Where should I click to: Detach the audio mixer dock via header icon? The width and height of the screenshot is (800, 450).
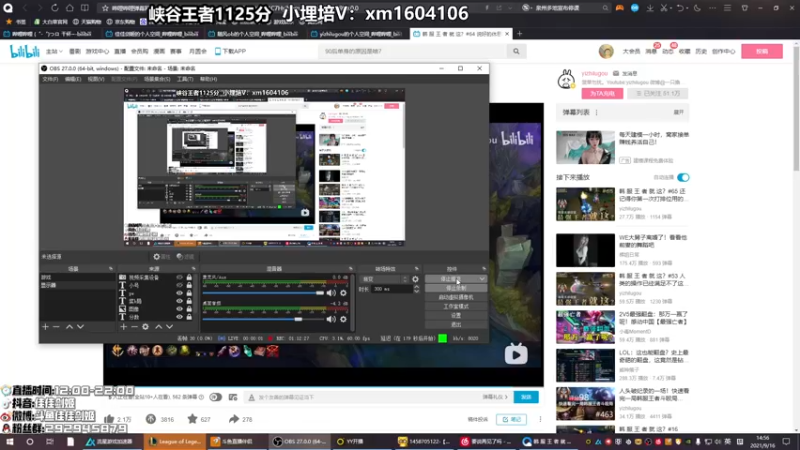click(x=351, y=269)
